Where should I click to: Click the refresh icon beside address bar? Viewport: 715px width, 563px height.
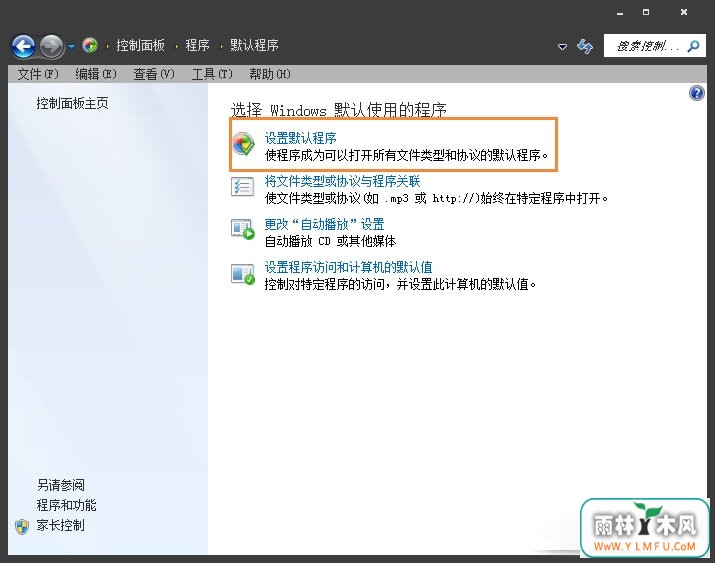[585, 46]
